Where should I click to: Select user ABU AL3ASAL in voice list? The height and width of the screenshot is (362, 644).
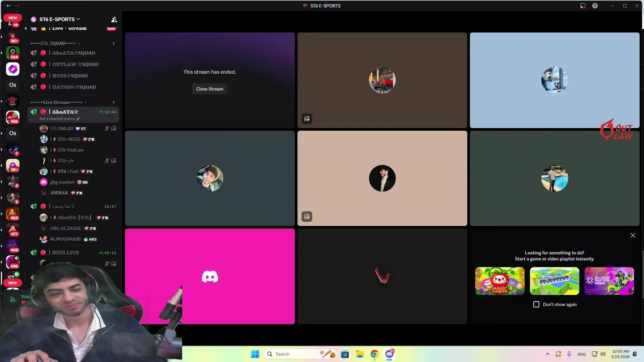[x=78, y=228]
